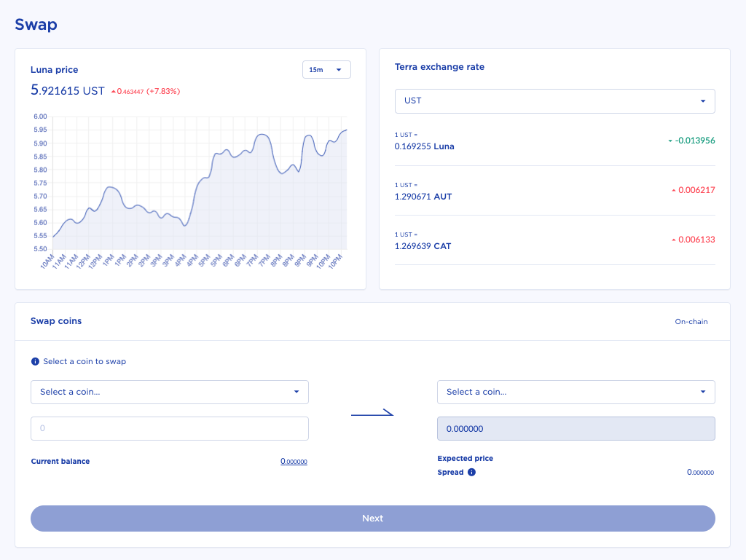Viewport: 746px width, 560px height.
Task: Click the Current balance label
Action: click(60, 461)
